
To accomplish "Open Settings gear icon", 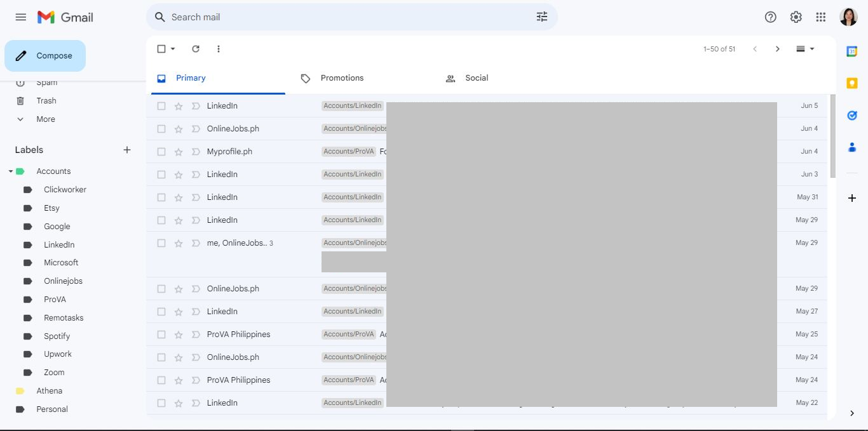I will click(796, 17).
